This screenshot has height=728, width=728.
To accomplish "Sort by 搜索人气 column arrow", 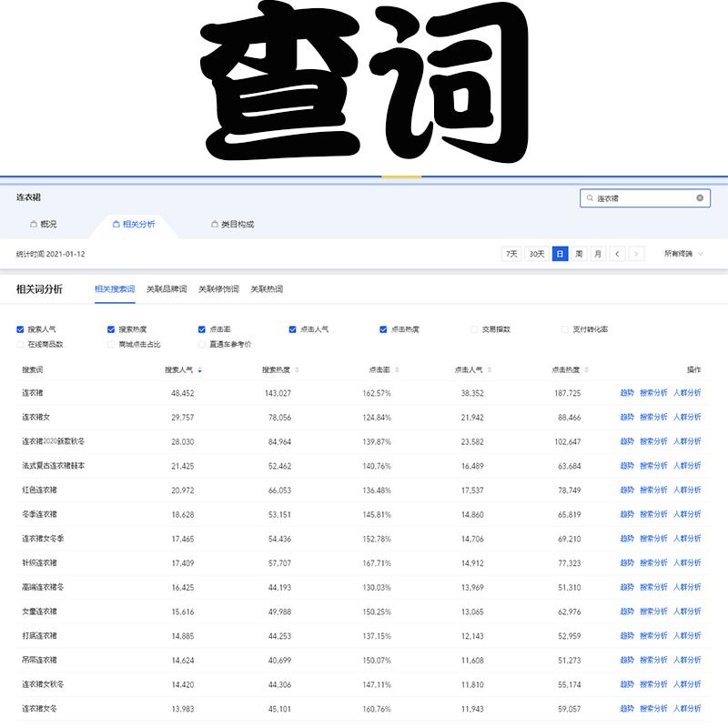I will (199, 370).
